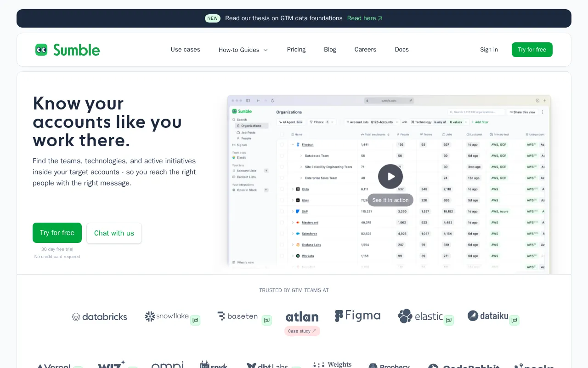588x368 pixels.
Task: Click the 'No credit card required' note
Action: coord(57,257)
